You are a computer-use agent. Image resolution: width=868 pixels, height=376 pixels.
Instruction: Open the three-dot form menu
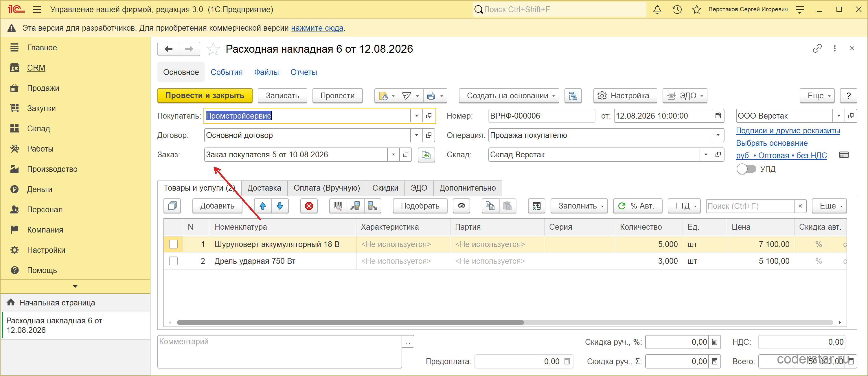tap(834, 49)
